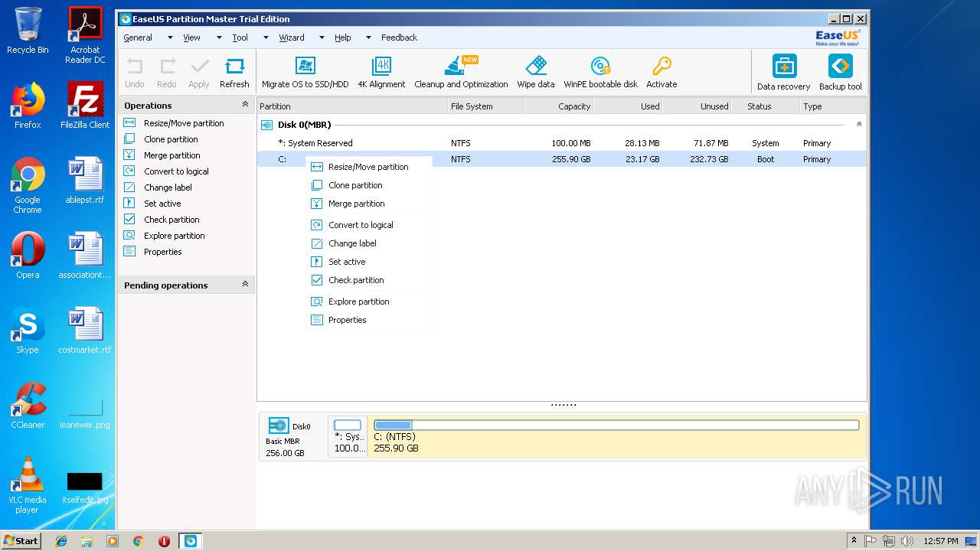Open the View menu dropdown arrow
This screenshot has width=980, height=551.
tap(219, 37)
